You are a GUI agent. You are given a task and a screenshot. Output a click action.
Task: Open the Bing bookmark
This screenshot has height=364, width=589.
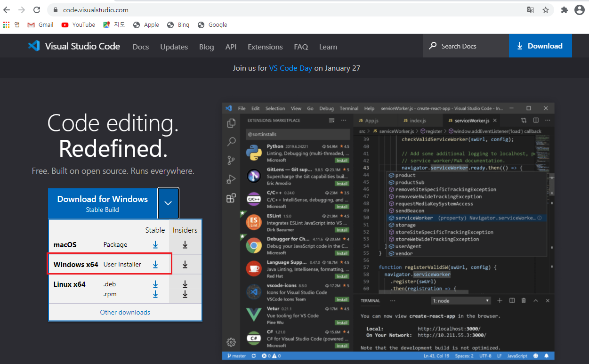pos(178,25)
